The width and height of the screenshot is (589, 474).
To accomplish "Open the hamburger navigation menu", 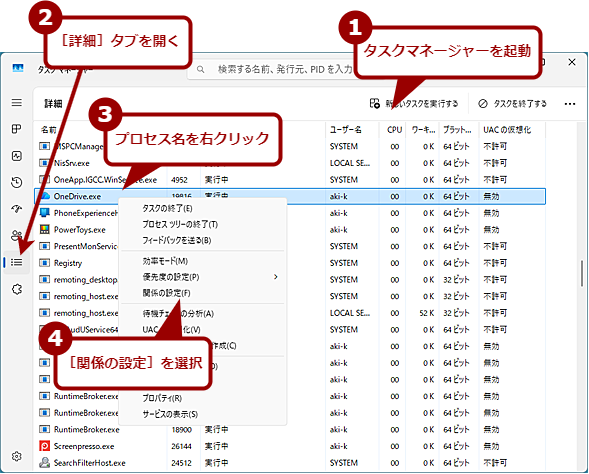I will tap(17, 103).
